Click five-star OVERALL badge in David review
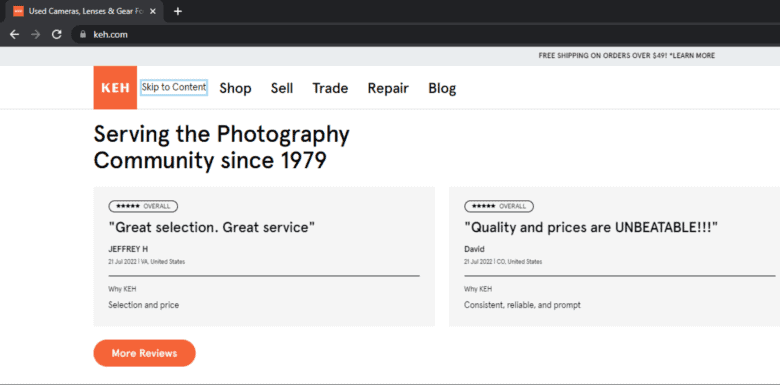 499,206
